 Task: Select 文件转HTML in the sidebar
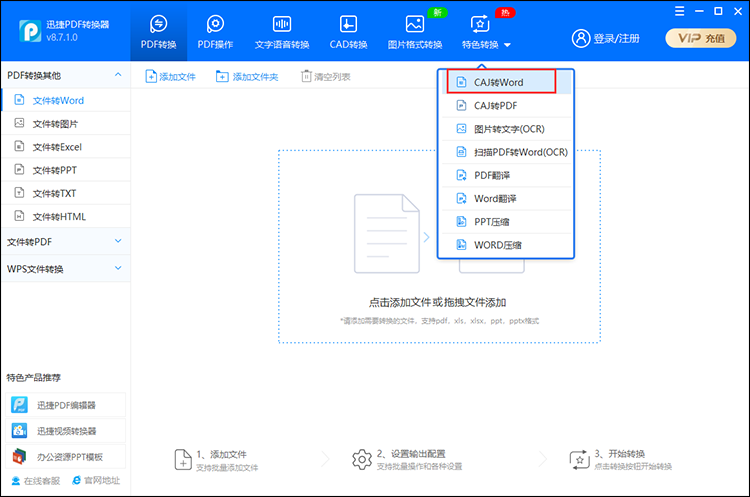pos(66,217)
